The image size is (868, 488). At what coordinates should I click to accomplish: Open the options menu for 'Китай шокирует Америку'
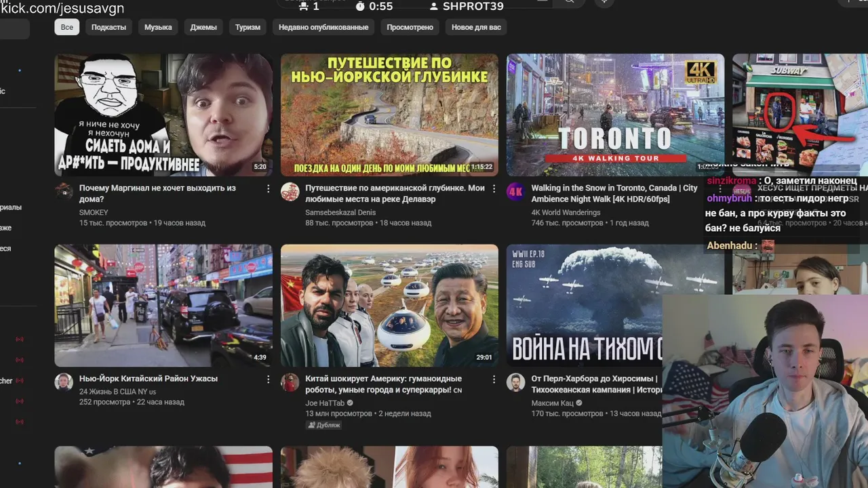click(494, 379)
